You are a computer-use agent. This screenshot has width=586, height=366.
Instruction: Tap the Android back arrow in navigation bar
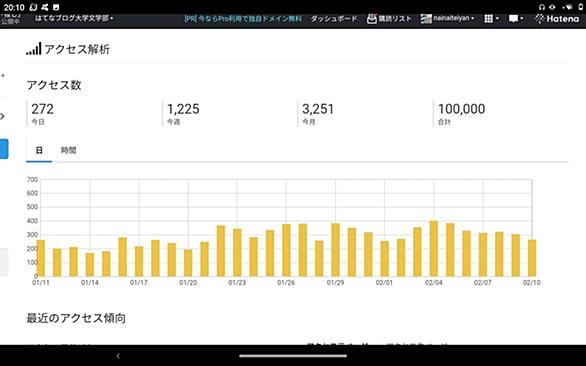click(x=118, y=356)
